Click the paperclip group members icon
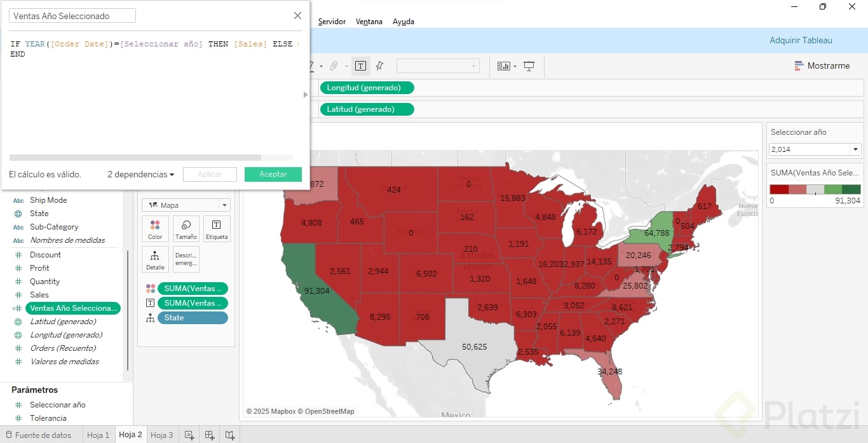Image resolution: width=868 pixels, height=443 pixels. coord(333,65)
